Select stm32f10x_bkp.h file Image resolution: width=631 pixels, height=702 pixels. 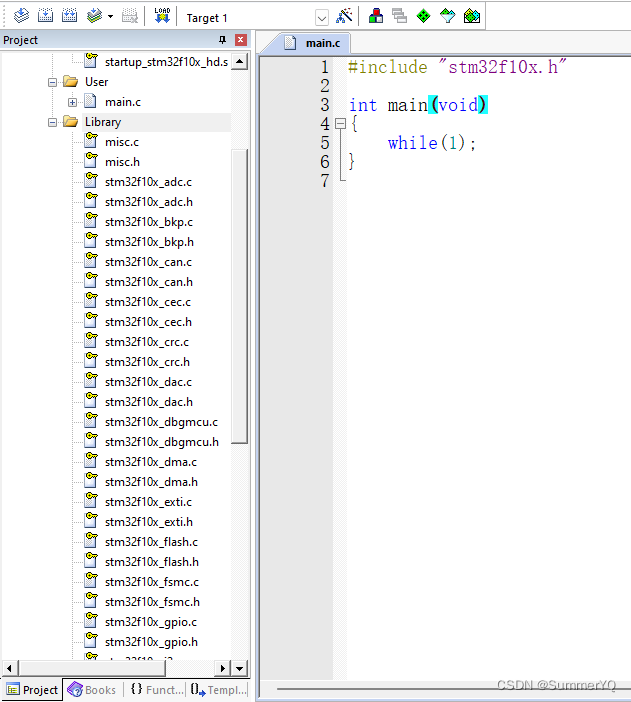pyautogui.click(x=149, y=242)
